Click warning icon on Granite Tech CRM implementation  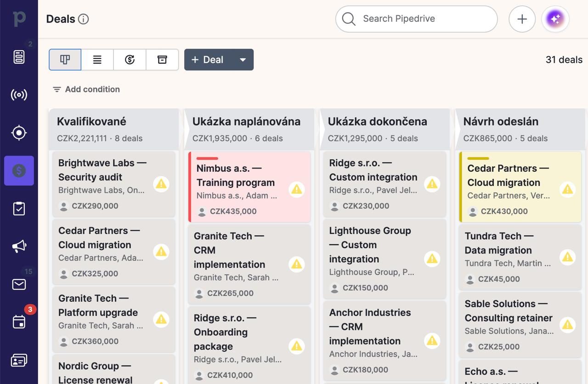[x=297, y=264]
